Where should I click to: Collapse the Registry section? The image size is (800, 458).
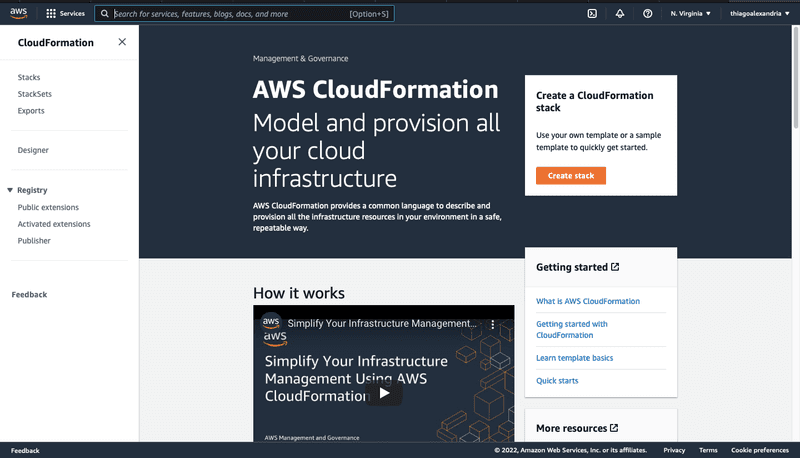coord(10,190)
